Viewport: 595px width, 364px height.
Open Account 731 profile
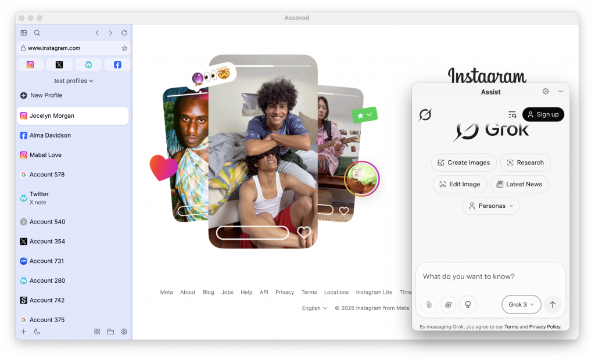73,261
